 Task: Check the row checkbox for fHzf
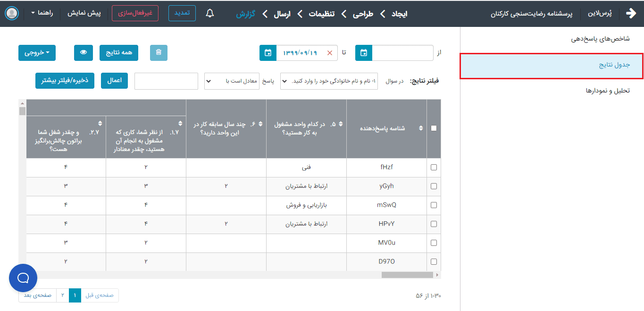pyautogui.click(x=434, y=167)
